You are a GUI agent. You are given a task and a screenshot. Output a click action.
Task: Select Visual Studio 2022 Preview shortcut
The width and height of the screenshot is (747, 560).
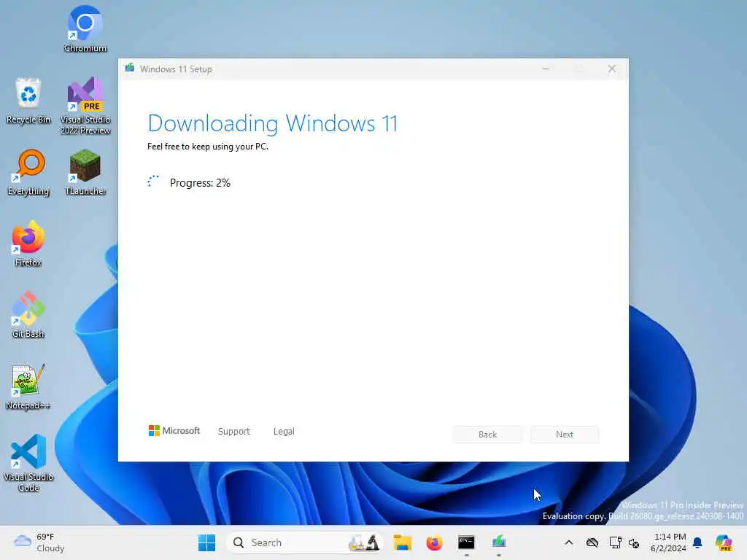(x=85, y=105)
